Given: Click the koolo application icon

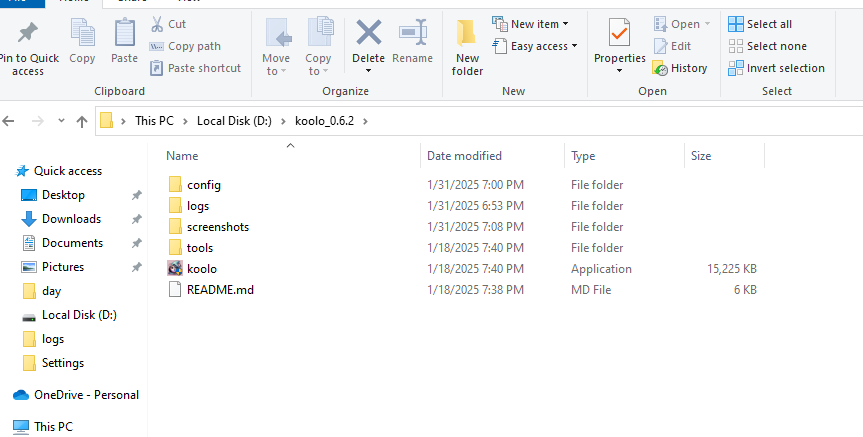Looking at the screenshot, I should click(175, 269).
